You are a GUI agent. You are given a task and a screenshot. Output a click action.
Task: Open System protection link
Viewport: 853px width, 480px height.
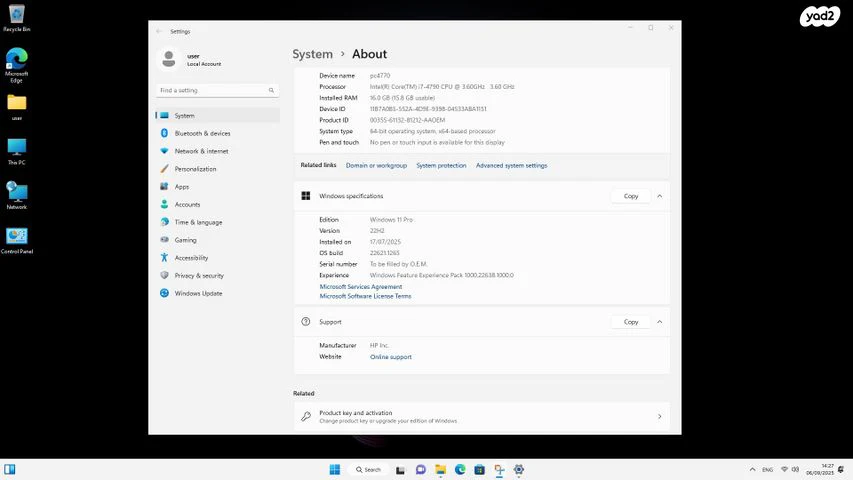point(441,165)
